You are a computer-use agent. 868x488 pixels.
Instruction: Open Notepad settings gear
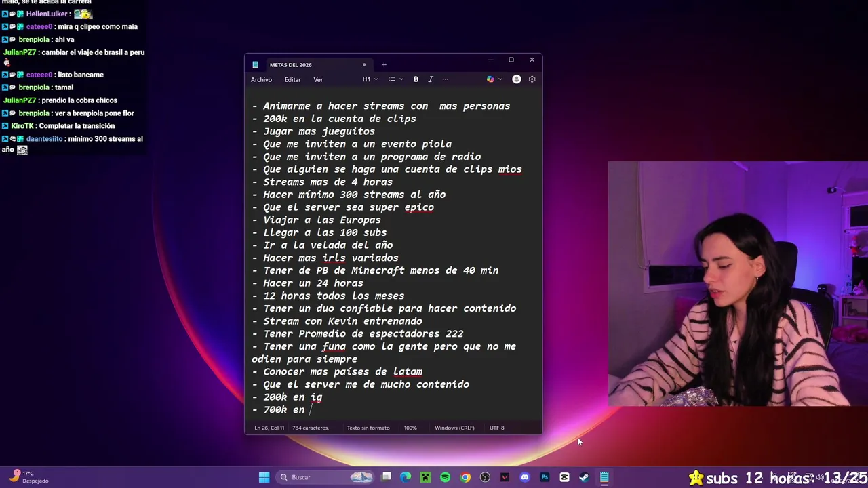[532, 79]
